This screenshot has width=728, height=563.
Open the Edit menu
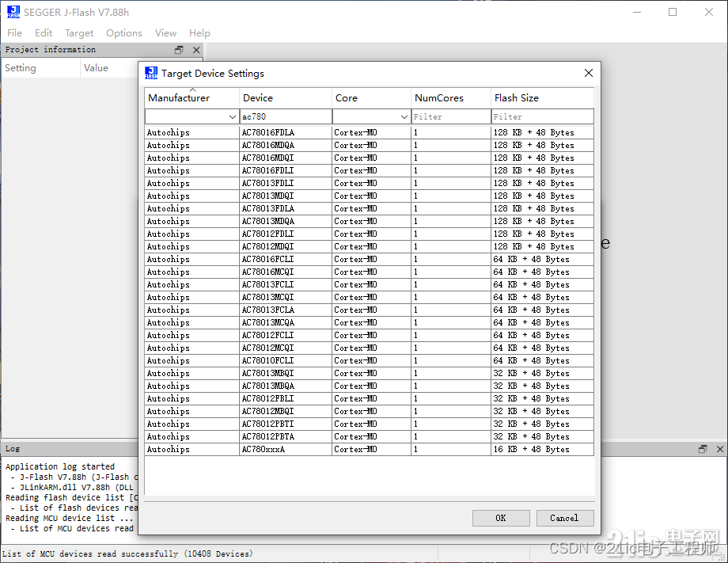point(44,33)
